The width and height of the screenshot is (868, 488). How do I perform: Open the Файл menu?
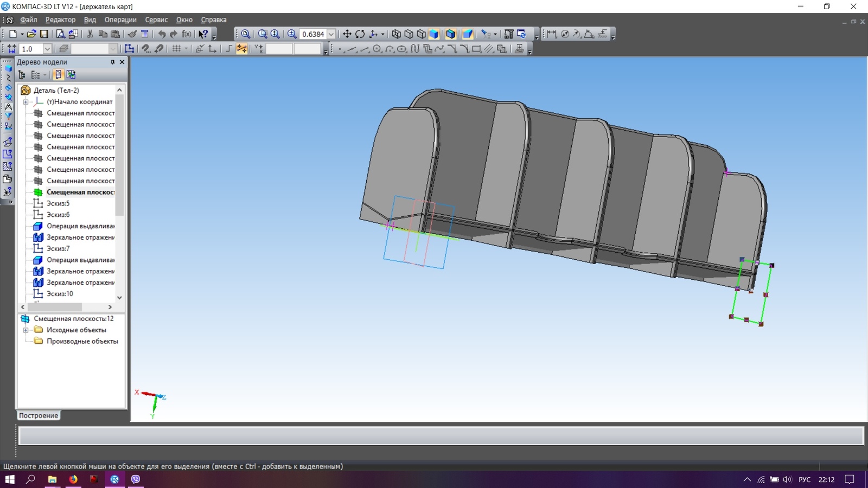(x=29, y=20)
